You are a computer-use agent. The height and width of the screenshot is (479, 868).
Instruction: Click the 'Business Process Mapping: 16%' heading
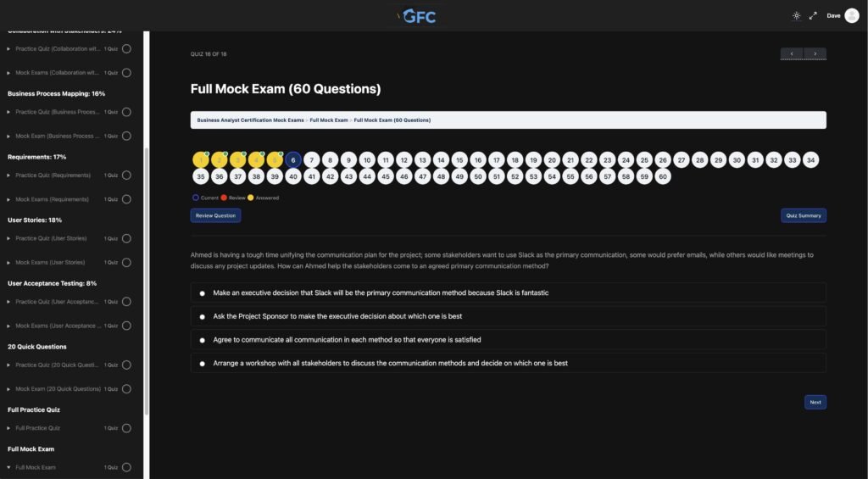[x=57, y=93]
